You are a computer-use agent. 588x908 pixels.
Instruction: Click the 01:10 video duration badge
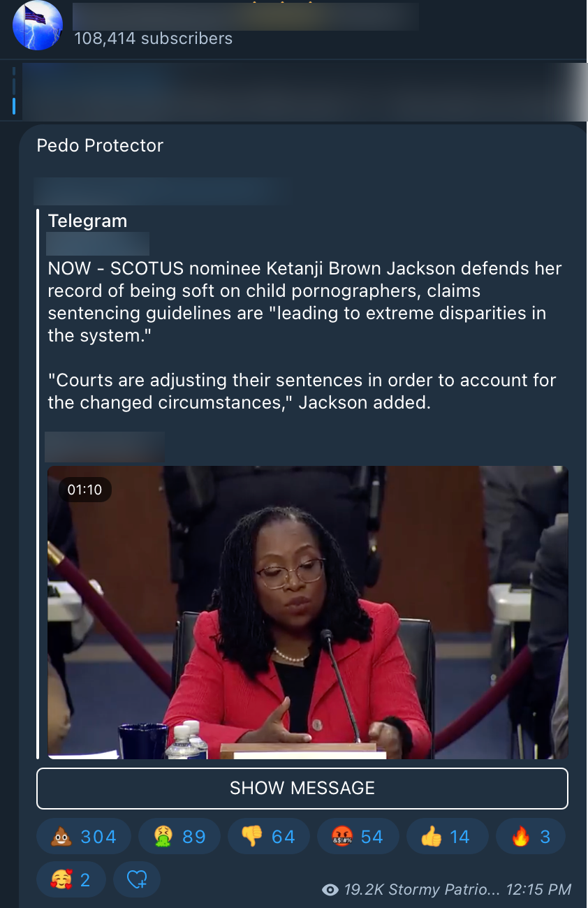point(84,490)
